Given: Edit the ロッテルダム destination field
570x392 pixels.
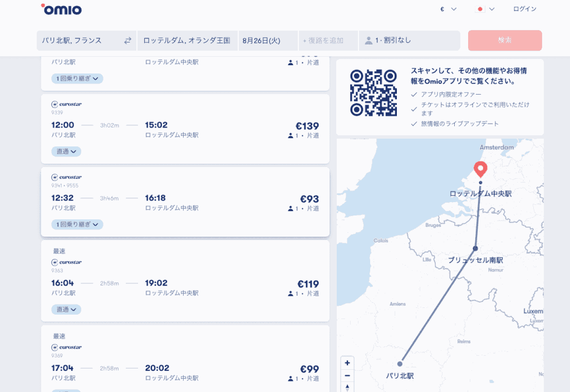Looking at the screenshot, I should coord(188,41).
